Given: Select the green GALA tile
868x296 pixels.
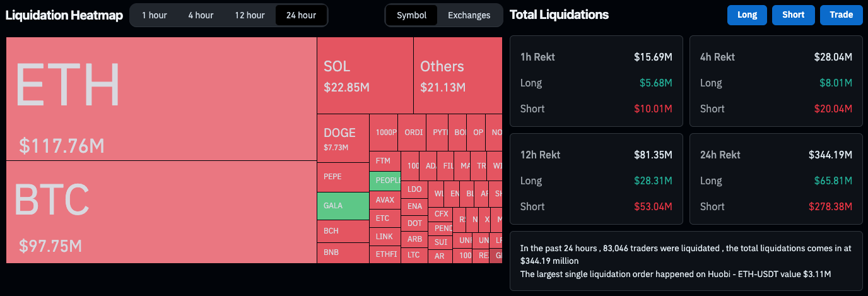Looking at the screenshot, I should tap(343, 206).
